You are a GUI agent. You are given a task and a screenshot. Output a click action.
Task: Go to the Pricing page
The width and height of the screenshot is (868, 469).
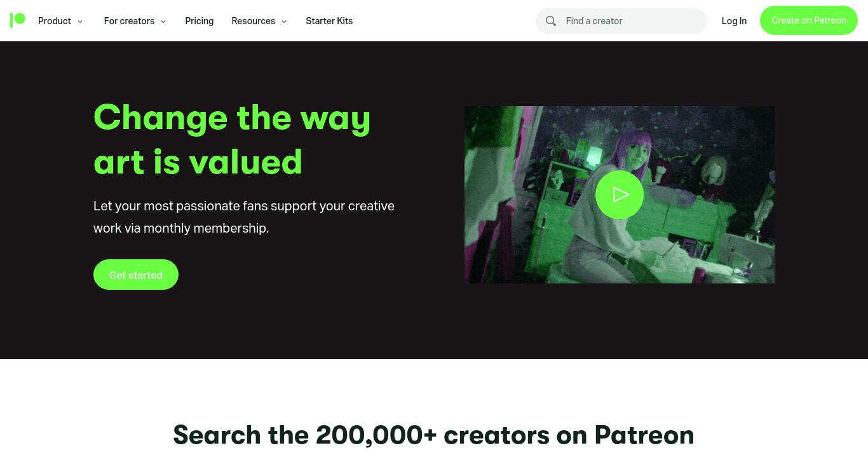200,21
